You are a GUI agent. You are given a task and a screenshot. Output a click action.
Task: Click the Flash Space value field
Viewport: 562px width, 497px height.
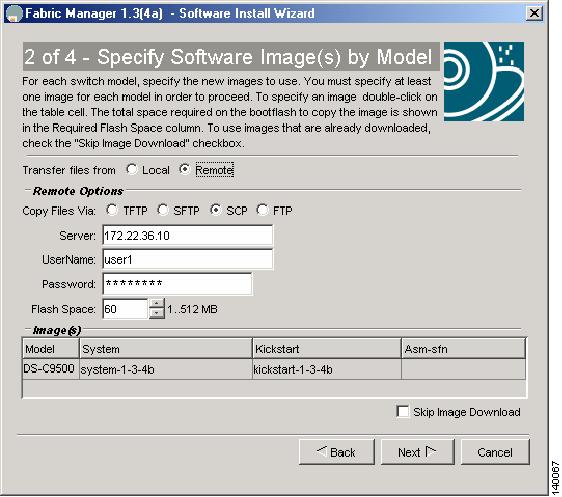[125, 309]
